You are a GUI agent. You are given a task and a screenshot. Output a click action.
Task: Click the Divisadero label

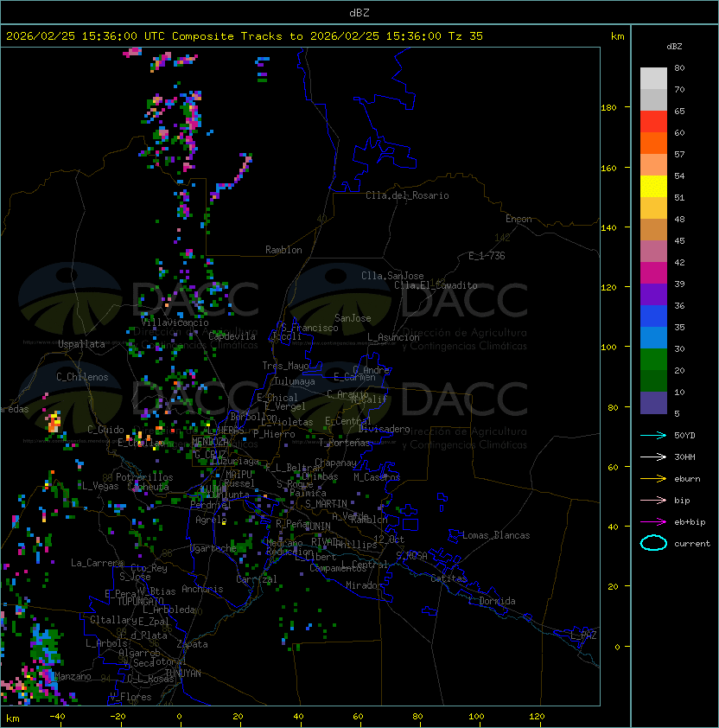click(x=384, y=429)
